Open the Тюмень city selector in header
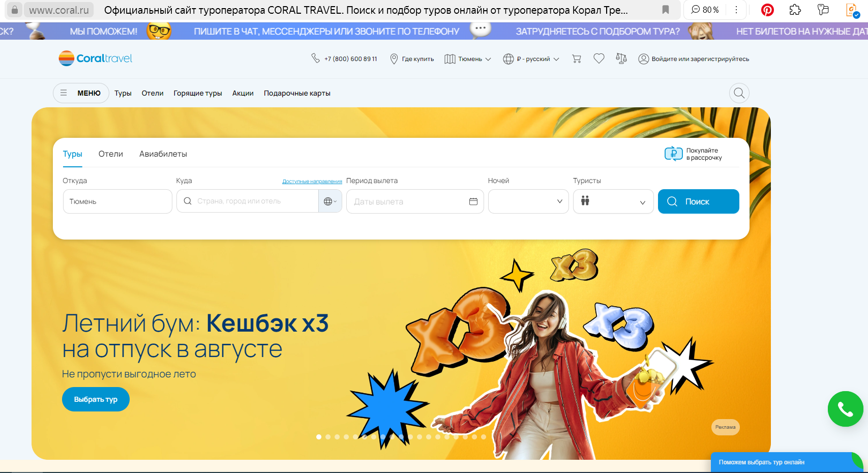The image size is (868, 473). click(x=468, y=59)
